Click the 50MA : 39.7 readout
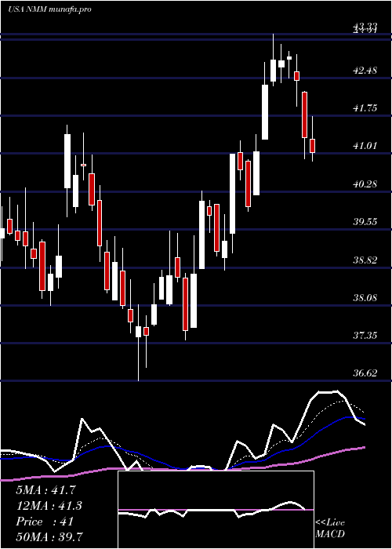This screenshot has width=392, height=549. [49, 536]
